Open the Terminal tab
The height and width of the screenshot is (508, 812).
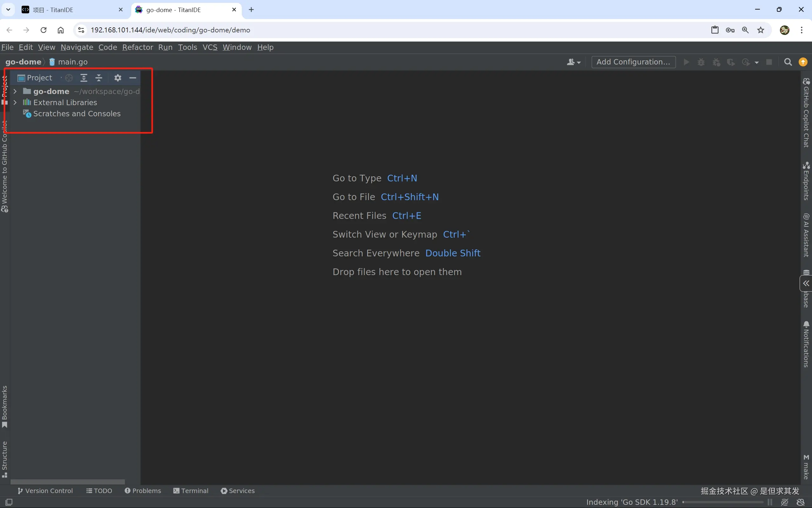coord(191,491)
